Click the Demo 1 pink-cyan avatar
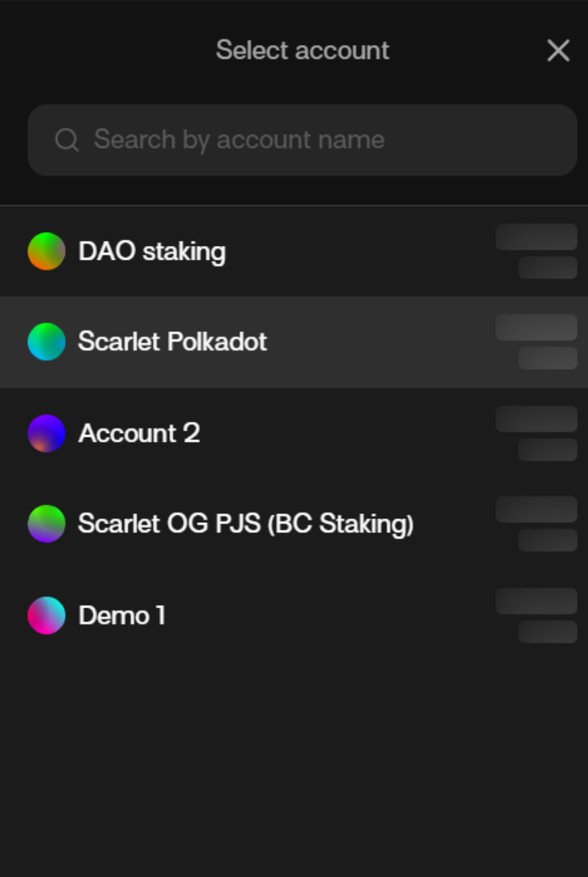 point(46,616)
